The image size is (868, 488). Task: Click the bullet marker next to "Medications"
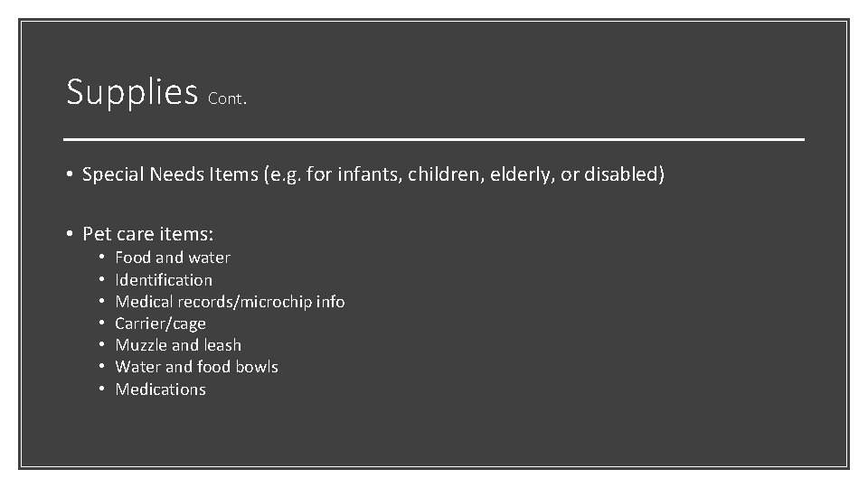pyautogui.click(x=102, y=389)
